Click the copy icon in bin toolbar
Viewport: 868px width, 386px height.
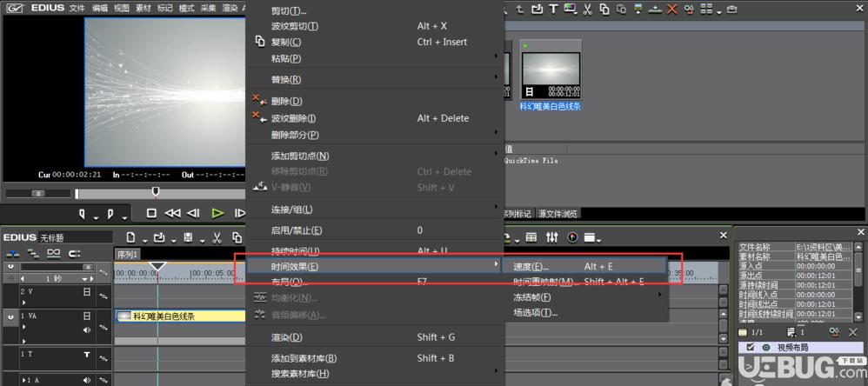pyautogui.click(x=604, y=9)
